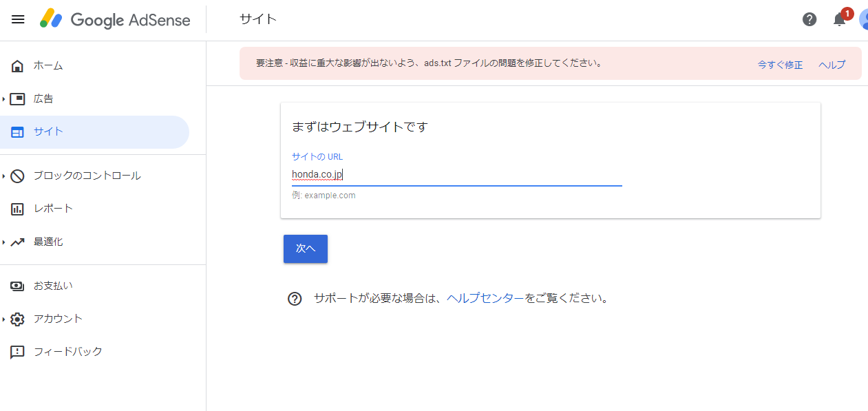The image size is (868, 411).
Task: Click the account avatar
Action: (863, 19)
